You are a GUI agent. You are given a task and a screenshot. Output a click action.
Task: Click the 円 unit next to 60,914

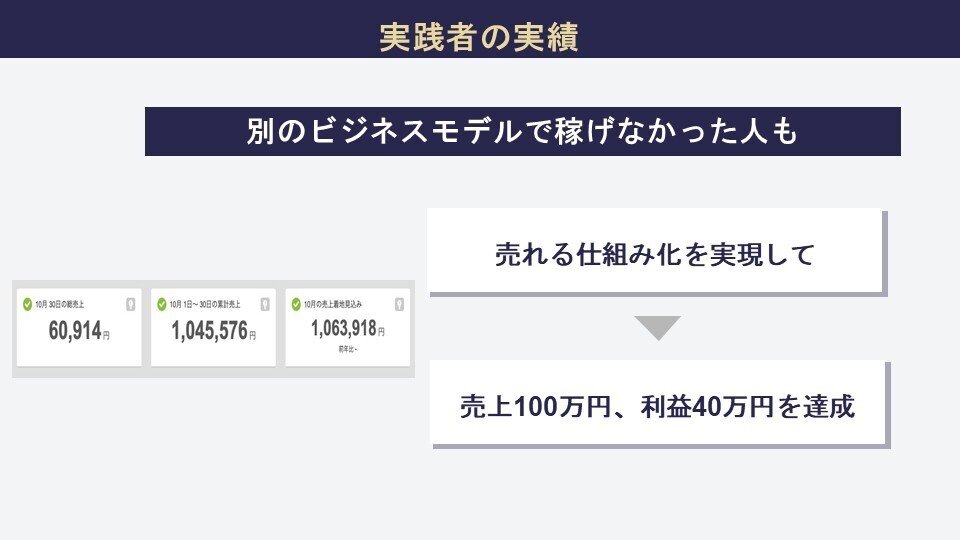tap(106, 336)
